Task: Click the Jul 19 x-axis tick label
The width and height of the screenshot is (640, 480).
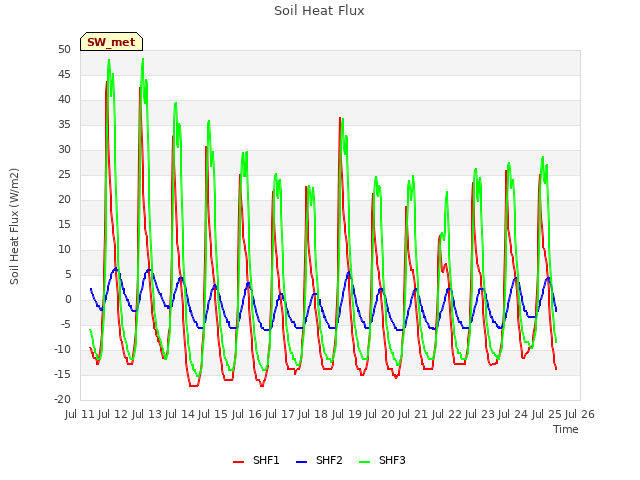Action: 347,414
